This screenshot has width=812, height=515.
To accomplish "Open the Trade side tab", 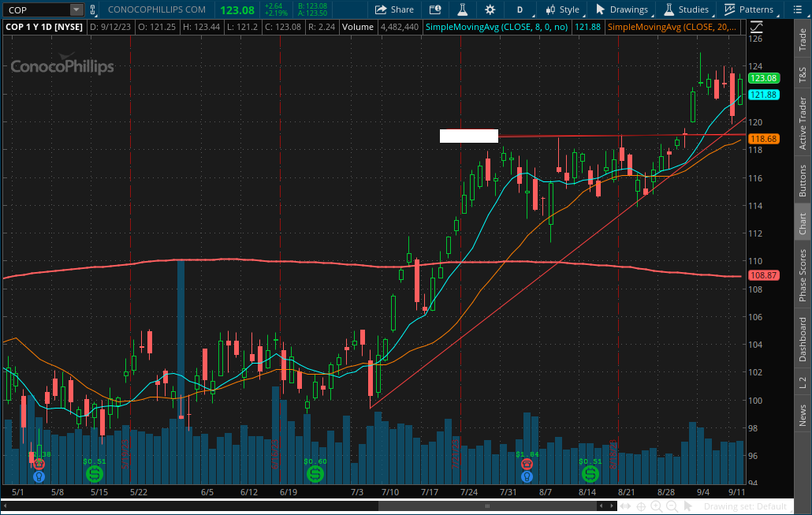I will pyautogui.click(x=803, y=40).
